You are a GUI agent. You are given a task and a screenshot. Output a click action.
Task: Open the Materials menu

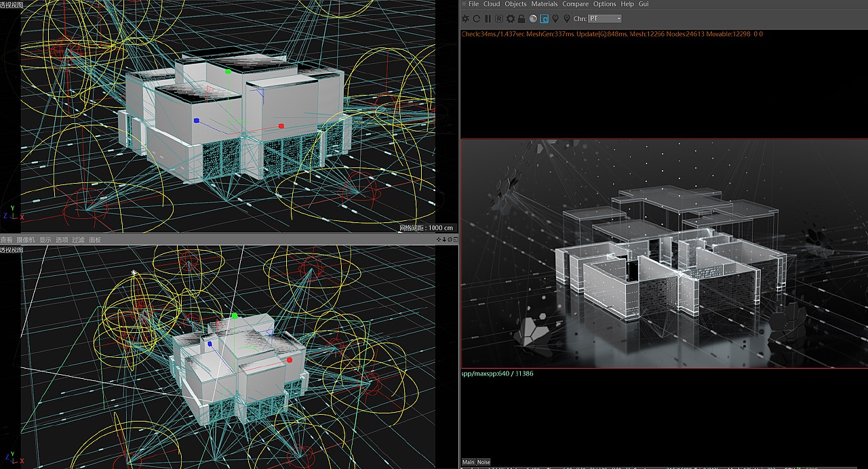tap(544, 4)
